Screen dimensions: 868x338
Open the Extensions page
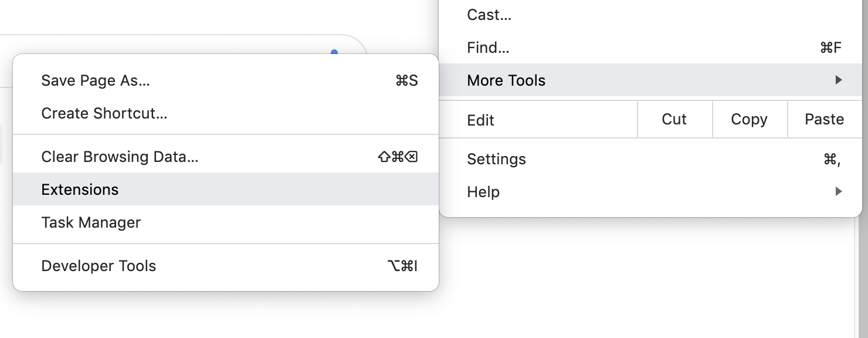click(x=80, y=189)
